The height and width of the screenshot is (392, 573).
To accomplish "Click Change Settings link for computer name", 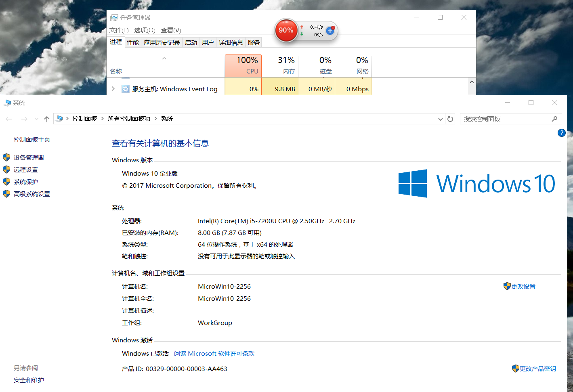I will 523,286.
